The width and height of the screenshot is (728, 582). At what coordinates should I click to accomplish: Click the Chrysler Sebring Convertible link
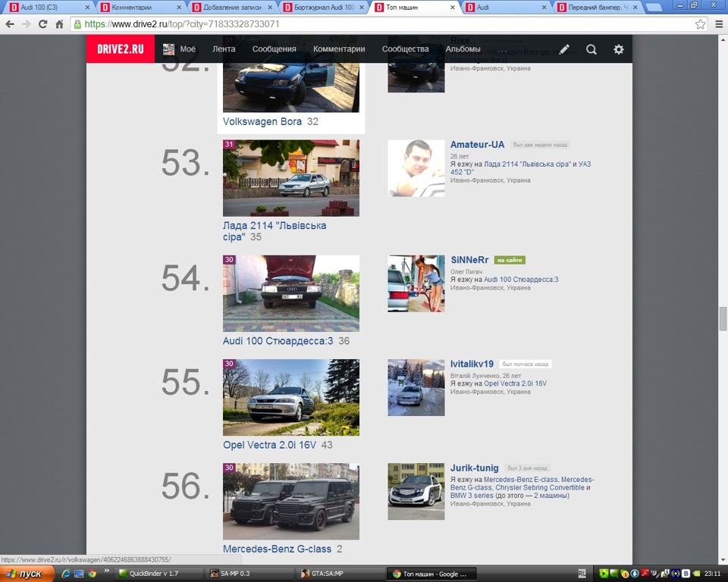tap(540, 488)
